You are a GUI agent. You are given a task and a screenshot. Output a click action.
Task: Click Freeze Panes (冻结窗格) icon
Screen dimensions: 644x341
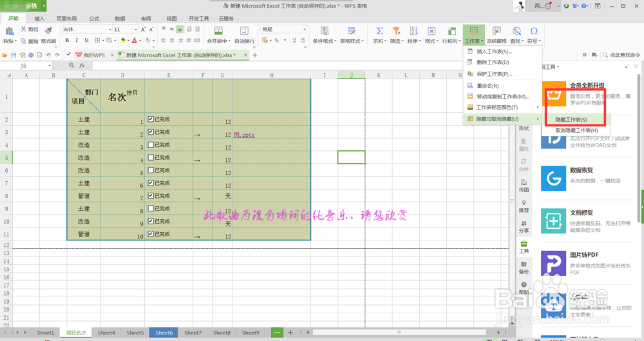497,31
